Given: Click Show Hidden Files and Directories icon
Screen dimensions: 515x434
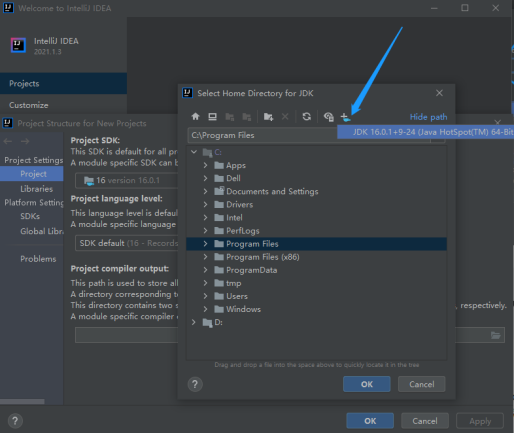Looking at the screenshot, I should (329, 117).
